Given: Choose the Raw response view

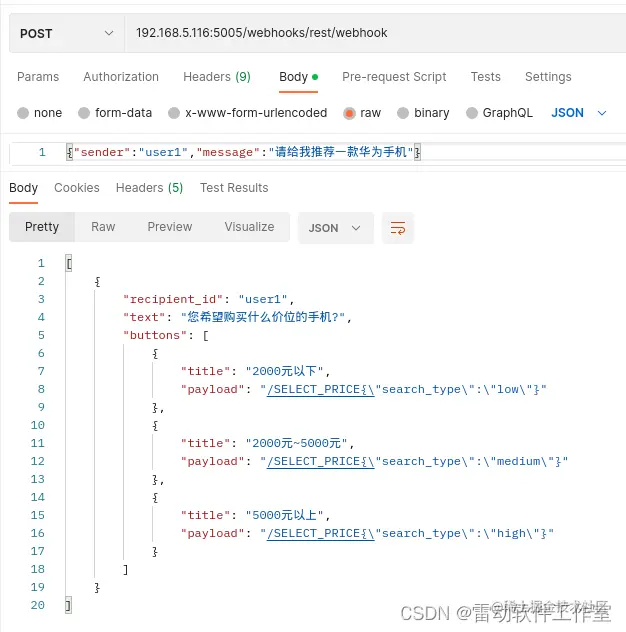Looking at the screenshot, I should coord(103,227).
